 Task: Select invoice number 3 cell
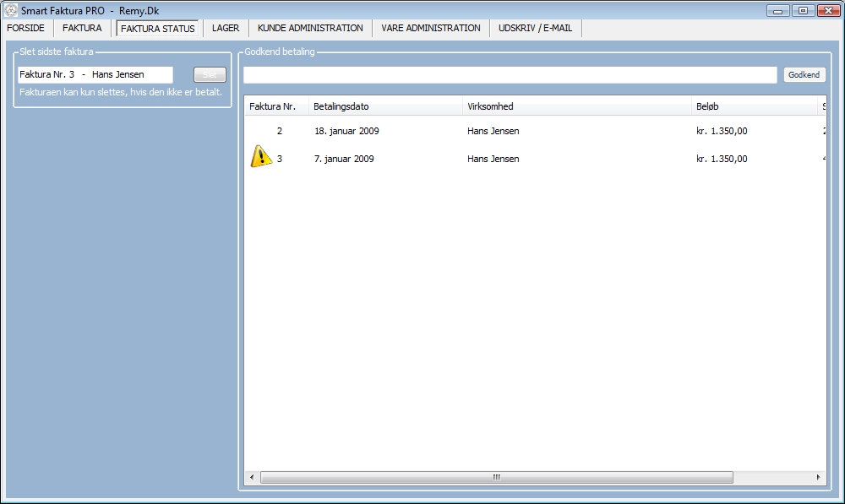[279, 159]
